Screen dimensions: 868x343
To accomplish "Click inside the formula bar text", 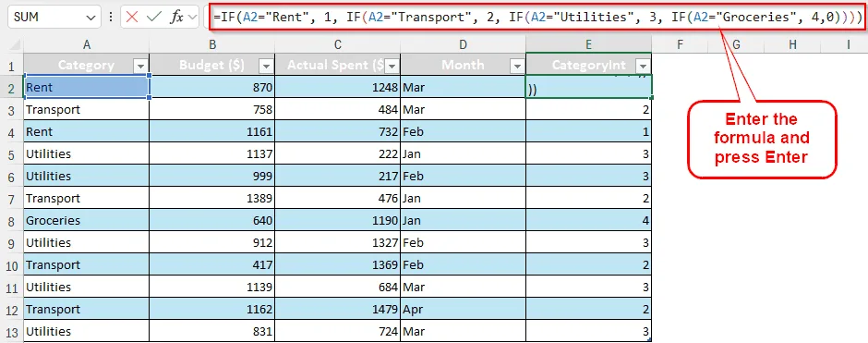I will [x=537, y=18].
